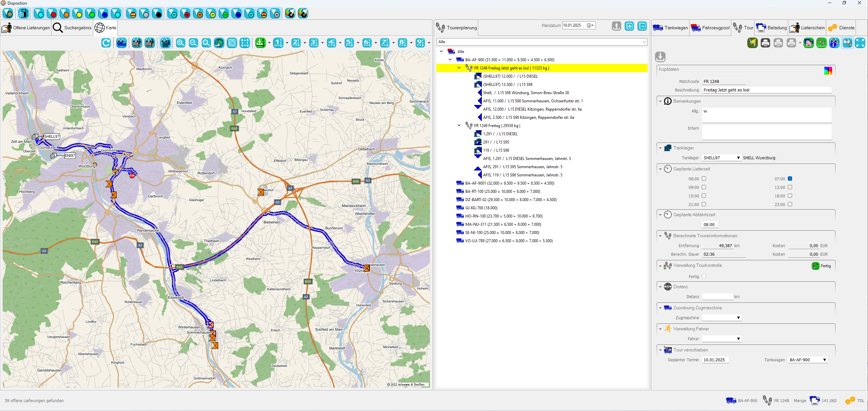Collapse the Bemerkungen section
Screen dimensions: 868x411
click(660, 101)
